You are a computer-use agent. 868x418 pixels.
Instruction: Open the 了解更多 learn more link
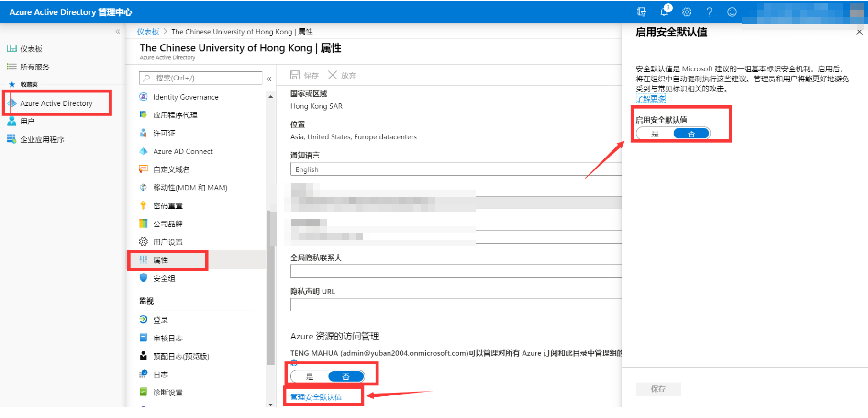[x=650, y=99]
